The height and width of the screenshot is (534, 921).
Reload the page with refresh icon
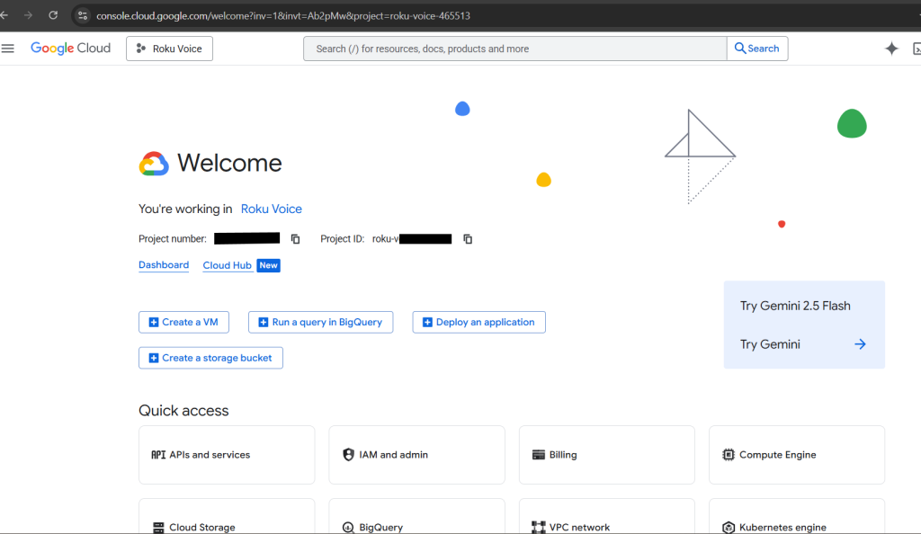(53, 15)
